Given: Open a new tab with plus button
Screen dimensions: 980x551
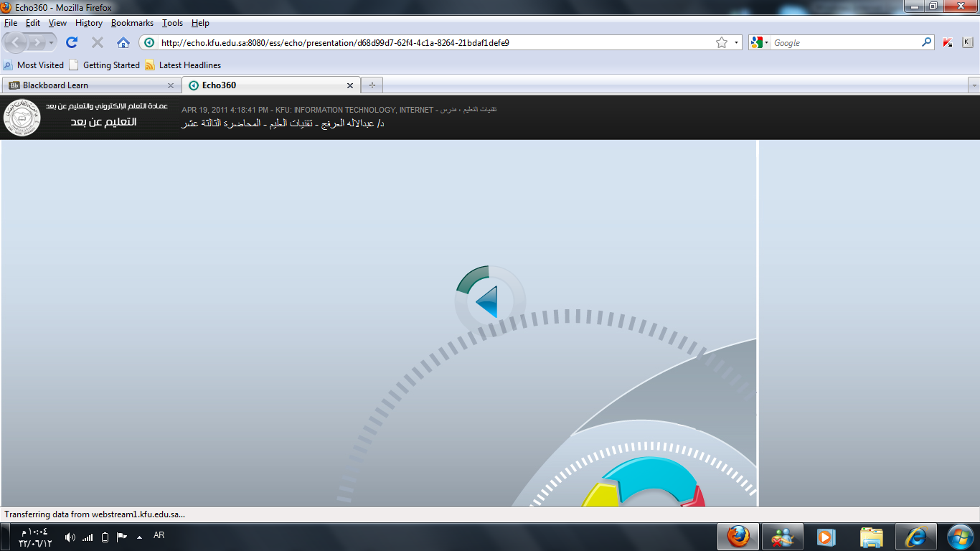Looking at the screenshot, I should (x=372, y=85).
